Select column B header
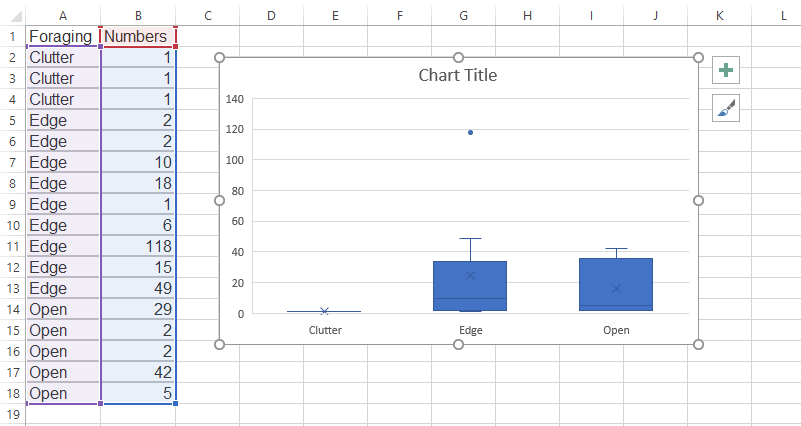 pos(138,15)
